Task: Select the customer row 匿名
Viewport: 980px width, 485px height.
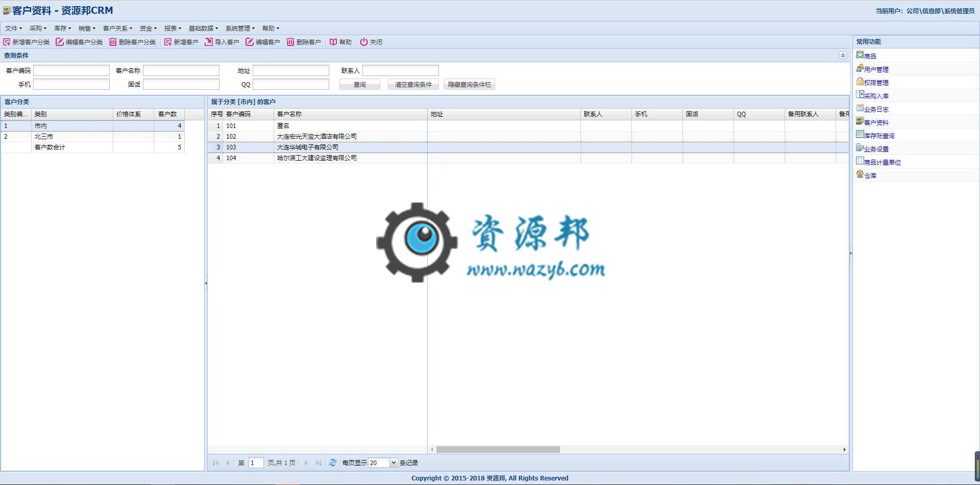Action: point(528,125)
